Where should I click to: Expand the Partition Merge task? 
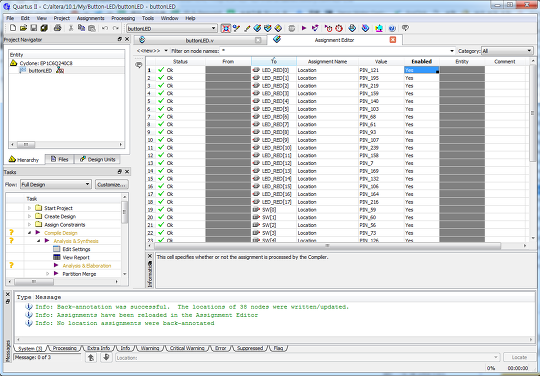click(48, 274)
